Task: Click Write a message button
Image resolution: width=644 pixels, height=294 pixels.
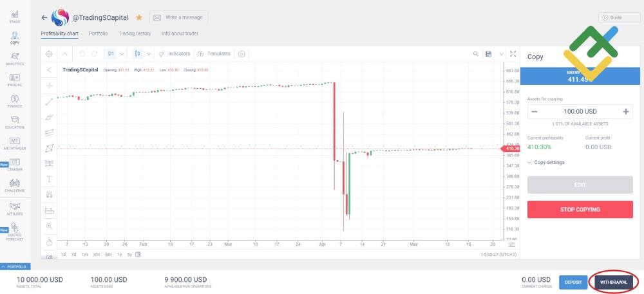Action: [178, 17]
